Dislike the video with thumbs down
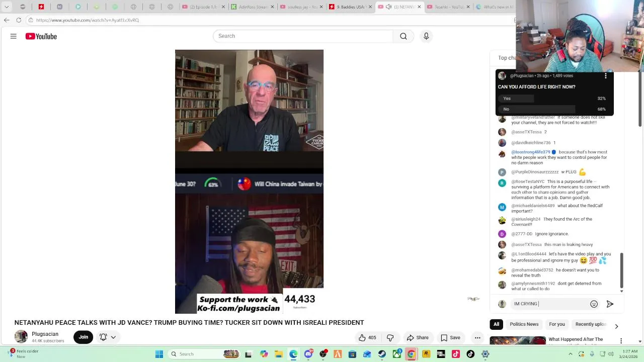 coord(390,338)
